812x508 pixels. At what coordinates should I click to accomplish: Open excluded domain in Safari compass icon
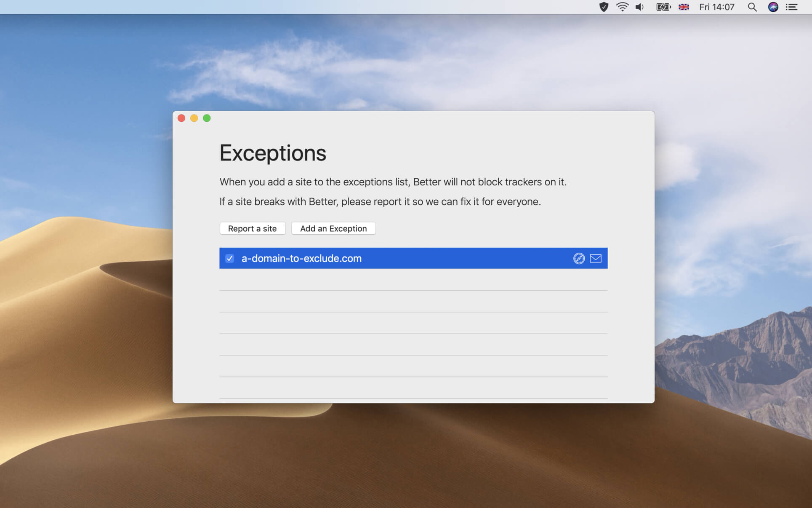click(579, 258)
